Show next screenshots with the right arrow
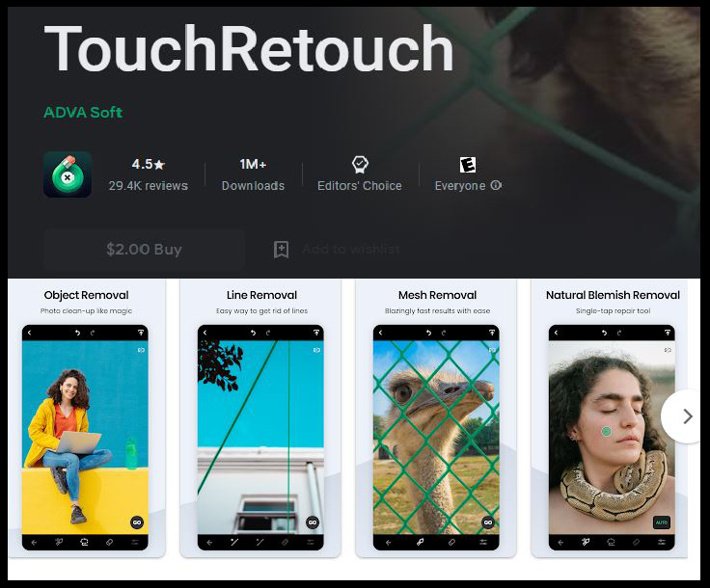The width and height of the screenshot is (710, 588). click(688, 416)
